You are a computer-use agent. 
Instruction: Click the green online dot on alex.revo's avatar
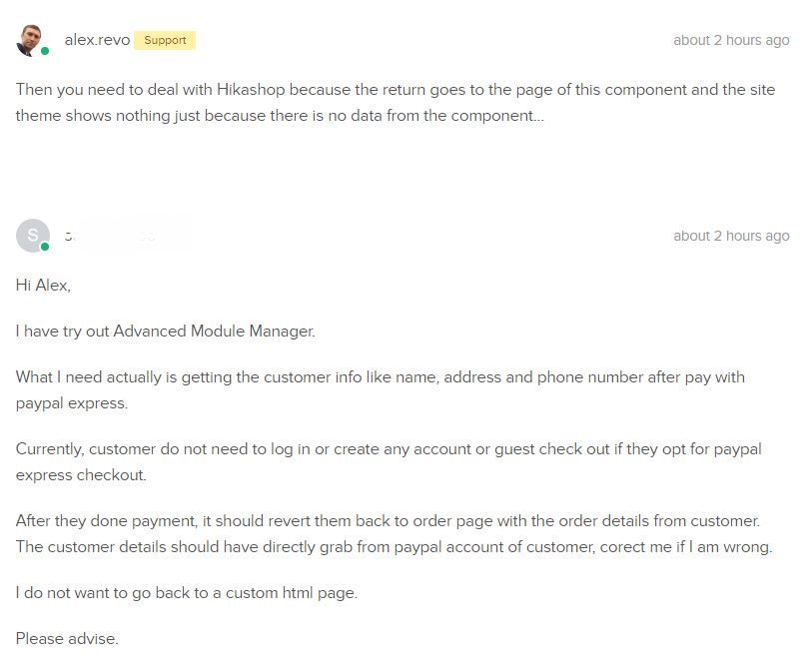pyautogui.click(x=45, y=51)
